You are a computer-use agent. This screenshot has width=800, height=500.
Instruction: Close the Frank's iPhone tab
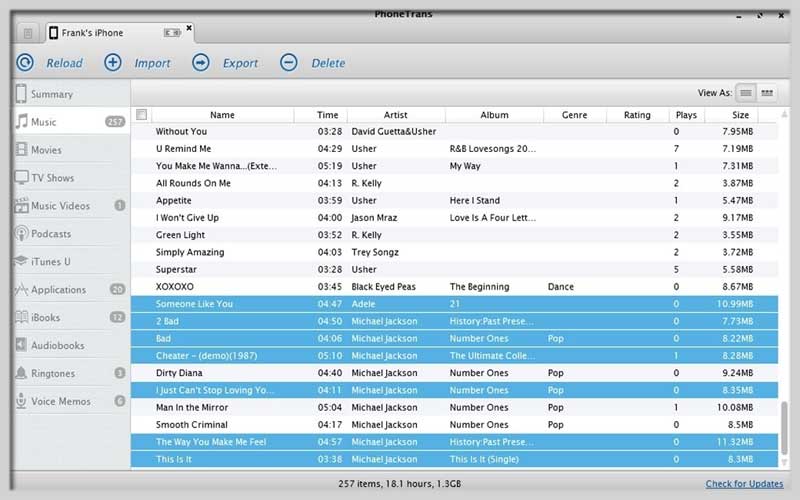pos(189,28)
